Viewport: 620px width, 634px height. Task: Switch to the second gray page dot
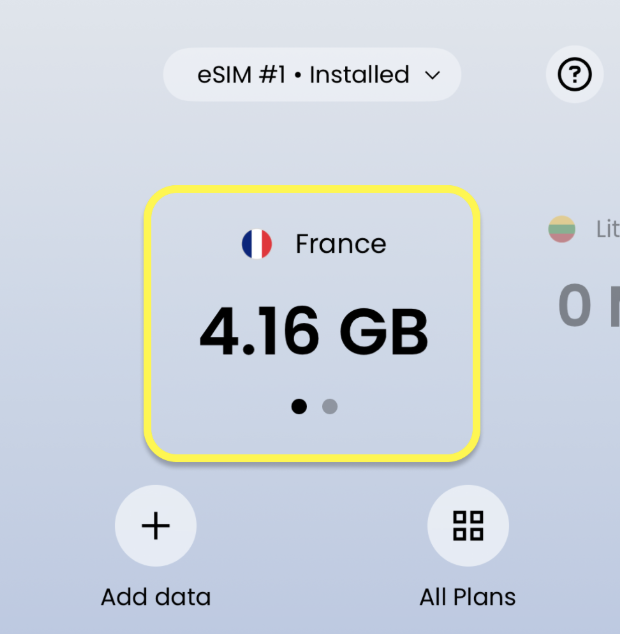click(x=330, y=406)
